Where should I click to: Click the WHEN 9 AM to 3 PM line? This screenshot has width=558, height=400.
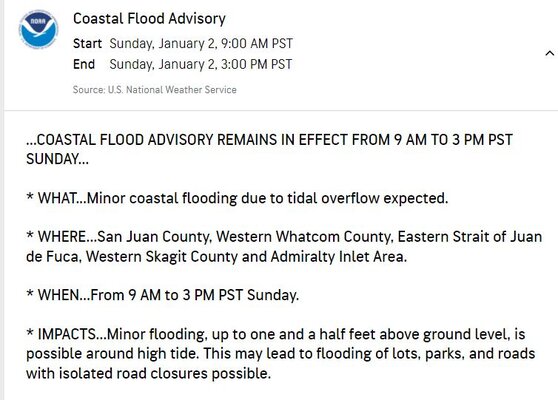tap(163, 295)
